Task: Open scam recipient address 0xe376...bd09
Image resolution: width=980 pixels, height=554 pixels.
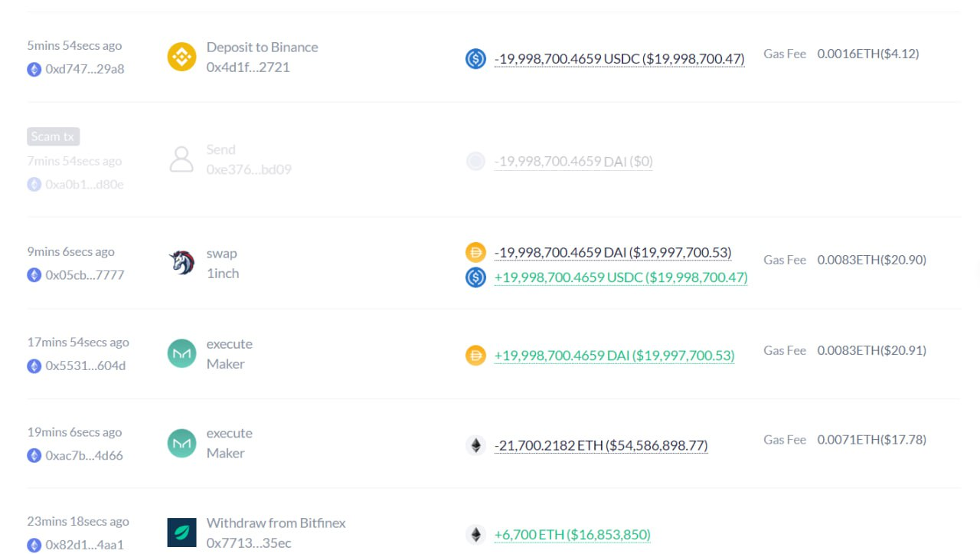Action: [x=249, y=169]
